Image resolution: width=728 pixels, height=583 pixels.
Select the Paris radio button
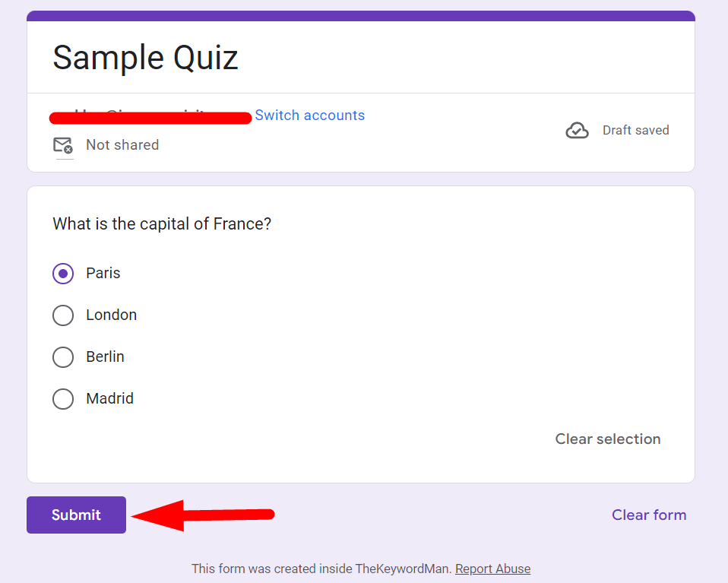pos(63,273)
